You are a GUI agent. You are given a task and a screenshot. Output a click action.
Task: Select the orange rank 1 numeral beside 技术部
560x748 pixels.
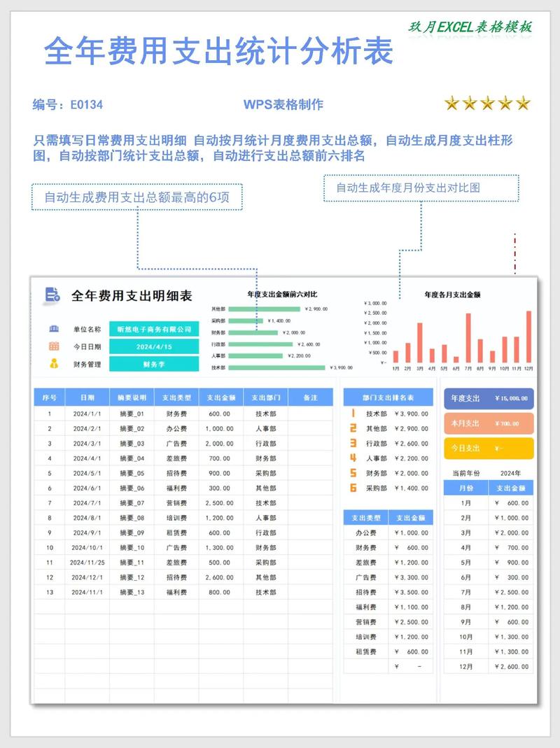tap(353, 414)
